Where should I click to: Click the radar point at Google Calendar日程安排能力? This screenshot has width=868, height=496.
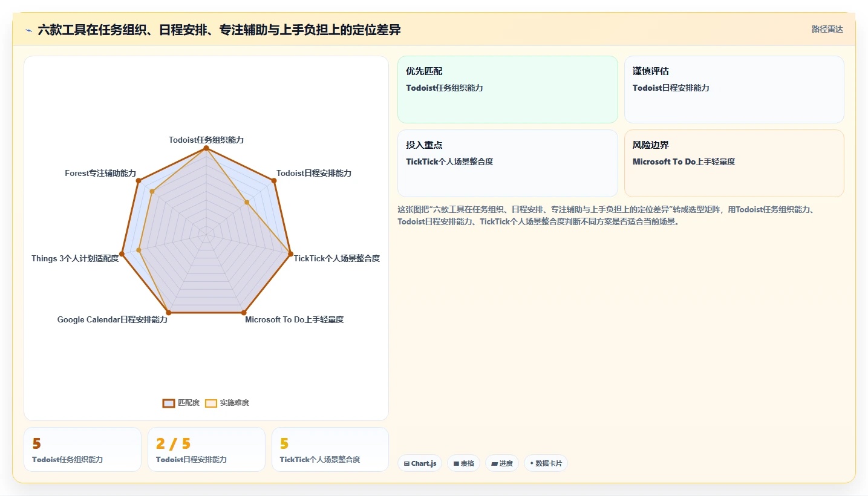(x=169, y=313)
